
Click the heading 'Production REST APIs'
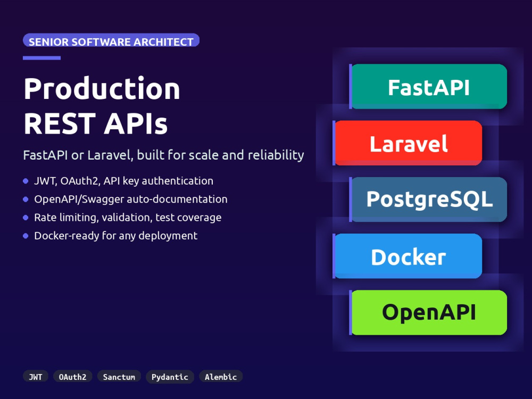[102, 106]
